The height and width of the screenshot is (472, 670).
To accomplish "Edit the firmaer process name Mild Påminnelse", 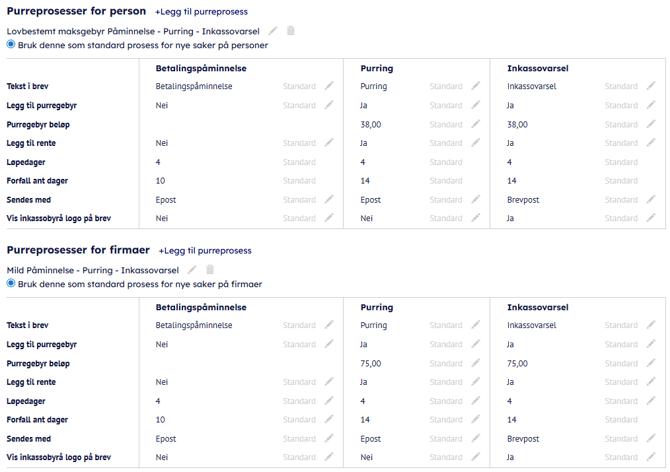I will 194,270.
